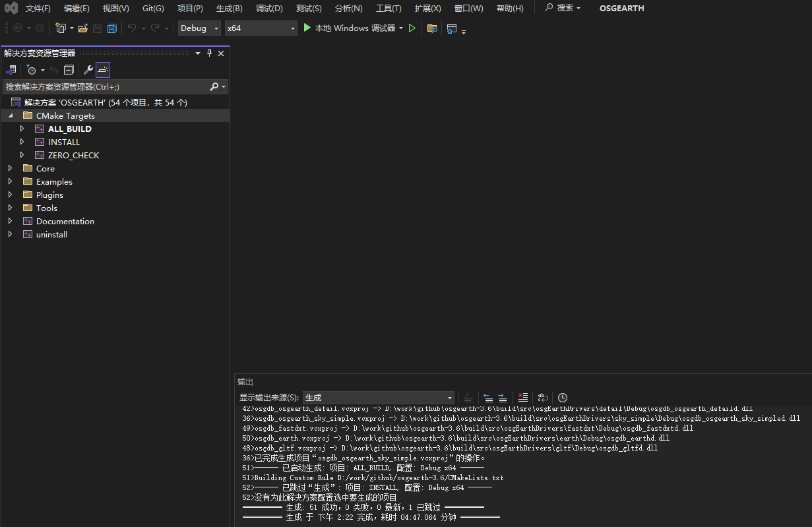The height and width of the screenshot is (527, 812).
Task: Open the 测试(S) menu
Action: pos(309,9)
